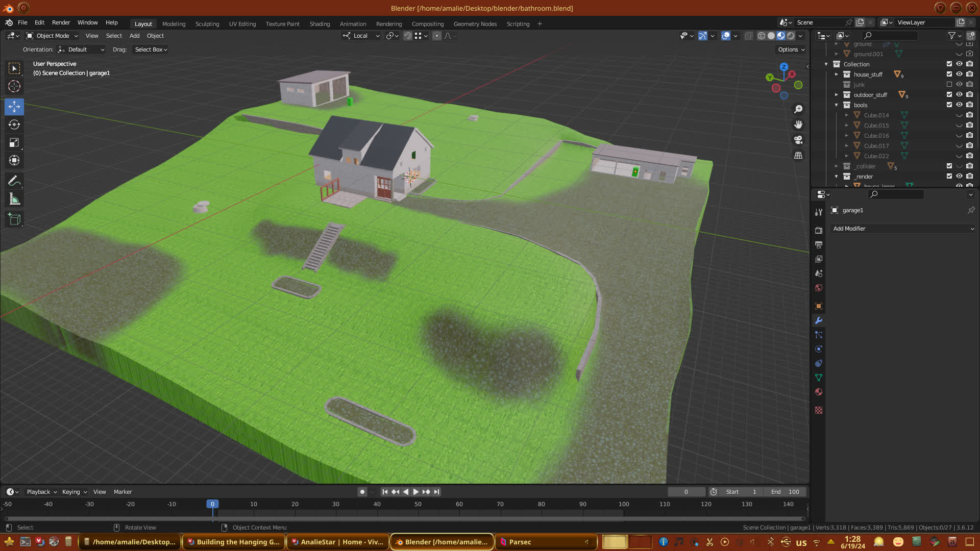Click frame 50 on the timeline
Screen dimensions: 980x551
(418, 504)
